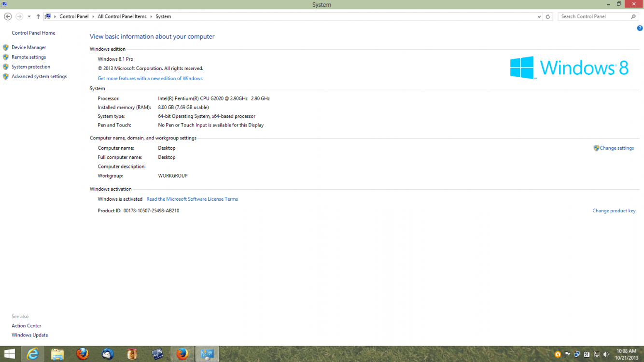
Task: Open Remote settings link
Action: coord(29,57)
